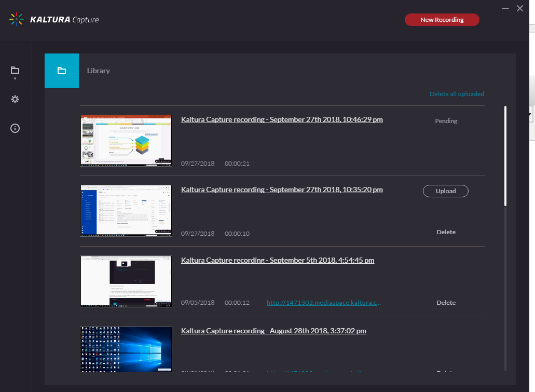Delete the September 5th recording
The height and width of the screenshot is (392, 535).
coord(446,303)
